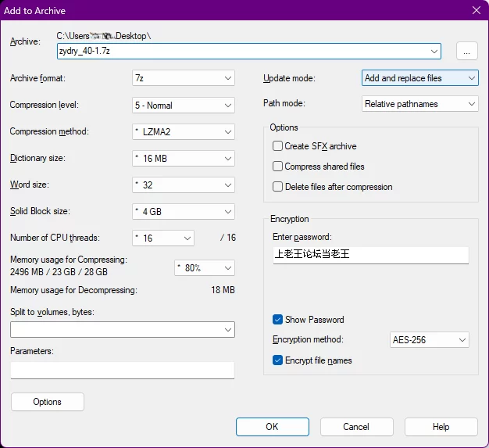Open the Update mode dropdown
The width and height of the screenshot is (489, 448).
[420, 78]
